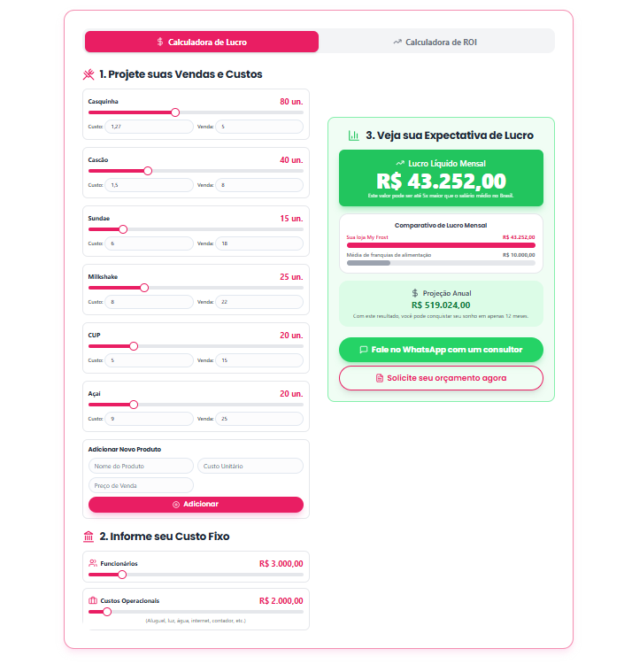The image size is (624, 672).
Task: Click the Custo Unitário input field
Action: (250, 466)
